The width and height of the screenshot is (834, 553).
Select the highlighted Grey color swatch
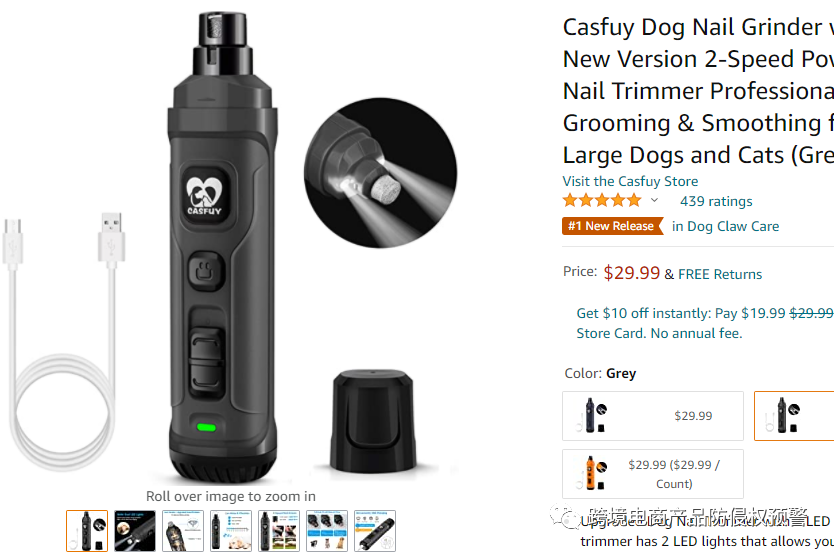click(794, 416)
